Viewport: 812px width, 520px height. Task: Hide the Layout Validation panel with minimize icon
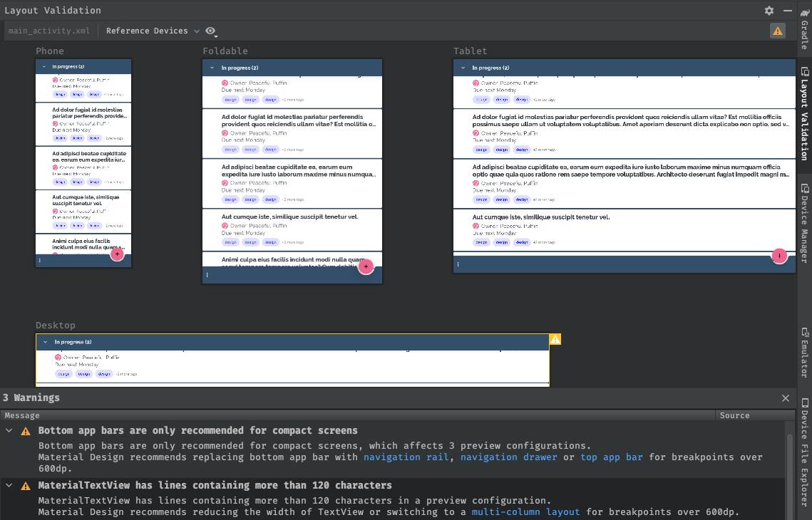788,11
